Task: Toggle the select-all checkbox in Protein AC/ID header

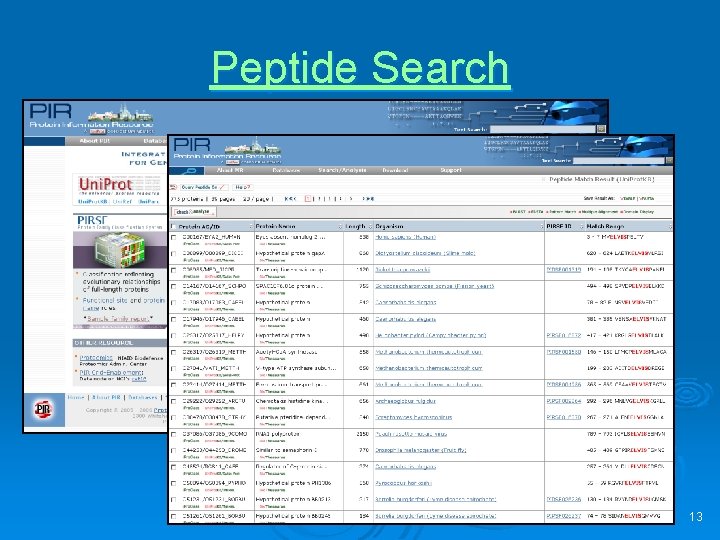Action: (x=174, y=226)
